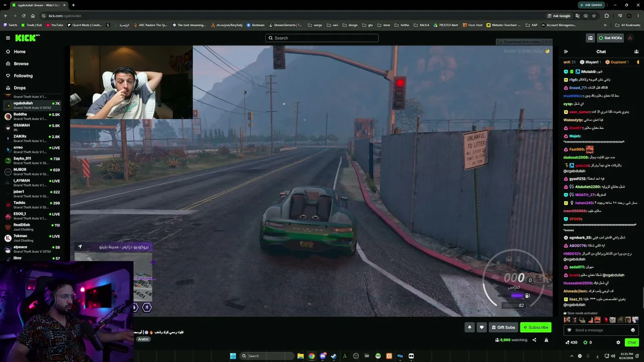This screenshot has height=362, width=644.
Task: Open the chat users list icon
Action: tap(636, 52)
